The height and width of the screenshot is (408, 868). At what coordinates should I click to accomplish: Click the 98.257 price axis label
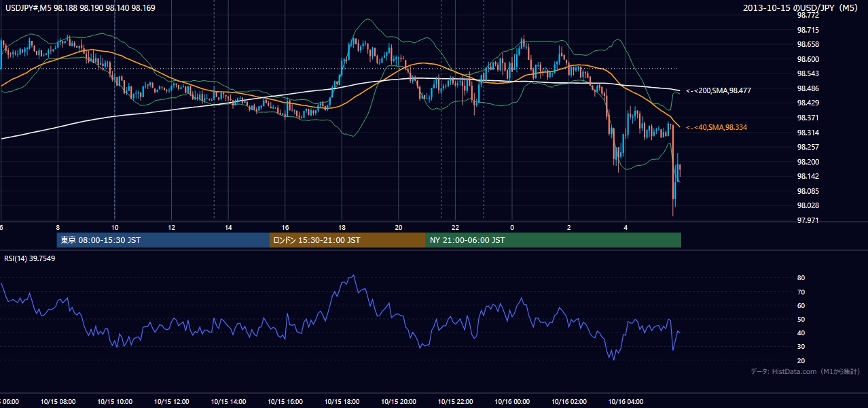(x=807, y=147)
